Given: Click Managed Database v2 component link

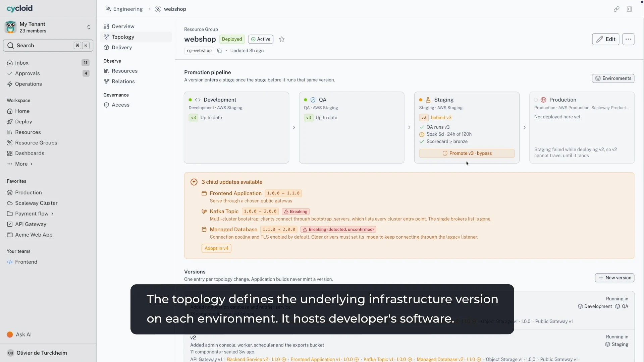Looking at the screenshot, I should (449, 359).
